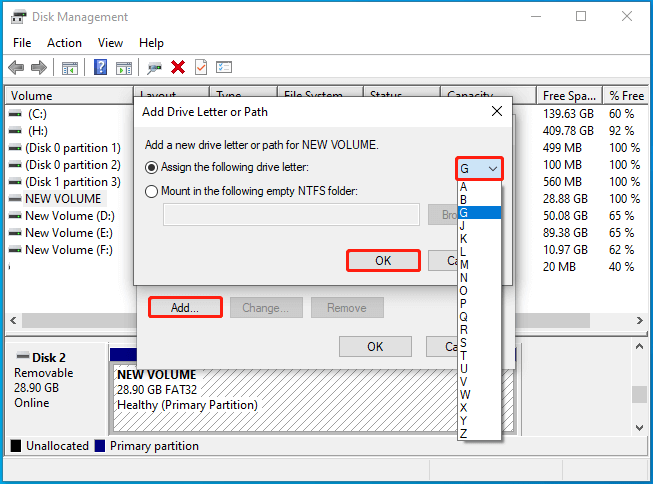Click the lower OK button below Add...
Image resolution: width=653 pixels, height=484 pixels.
pyautogui.click(x=375, y=347)
